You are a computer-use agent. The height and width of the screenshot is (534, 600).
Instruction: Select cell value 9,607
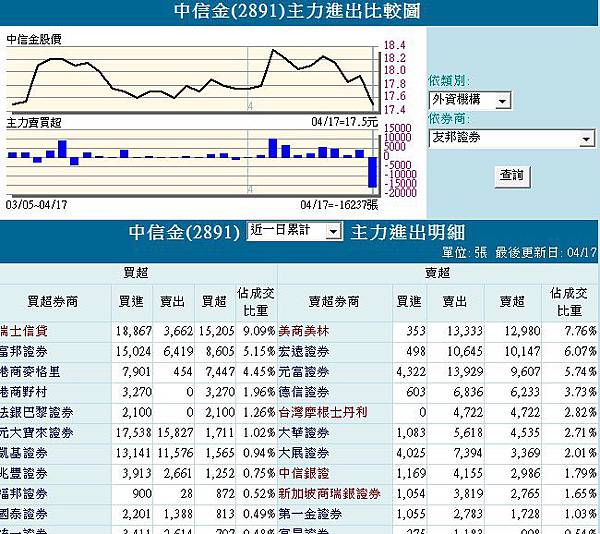click(525, 372)
